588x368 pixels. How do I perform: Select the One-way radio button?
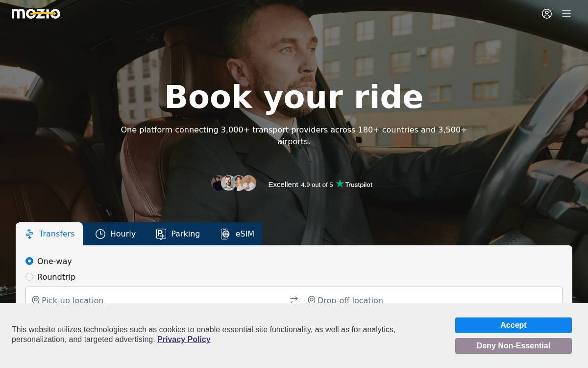[29, 261]
